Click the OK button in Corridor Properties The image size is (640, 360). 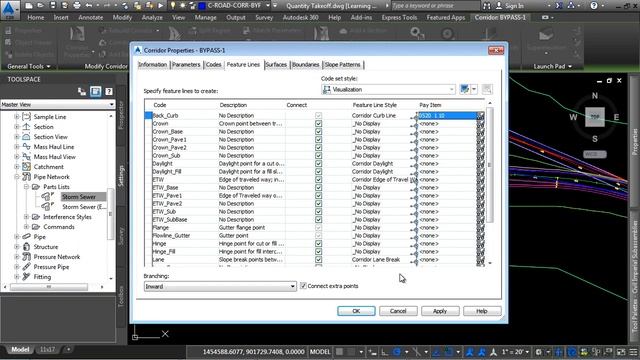pos(356,311)
